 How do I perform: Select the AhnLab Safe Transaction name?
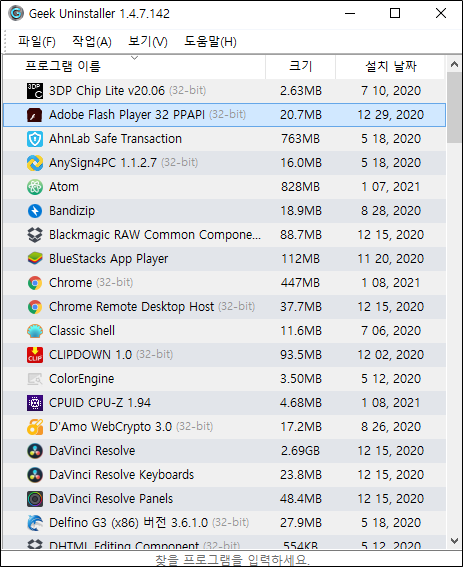(115, 139)
